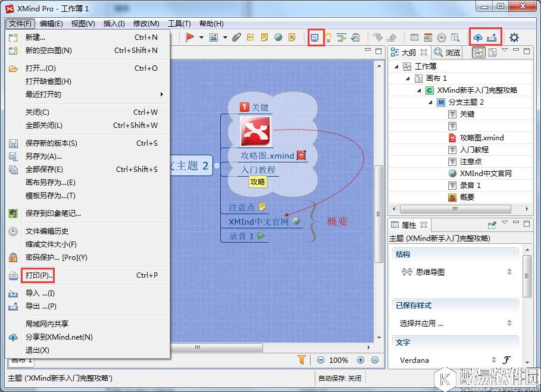Viewport: 541px width, 392px height.
Task: Click the hyperlink globe toolbar icon
Action: point(278,37)
